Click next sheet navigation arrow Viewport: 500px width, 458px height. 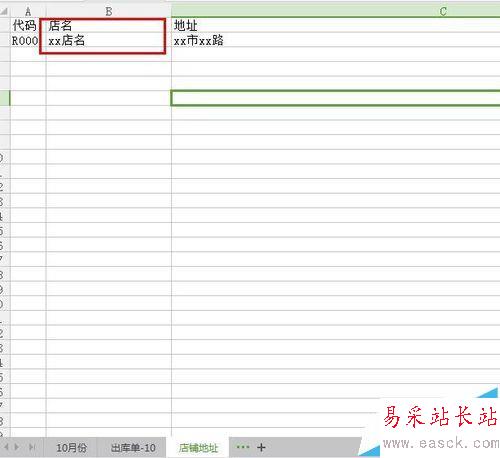[x=17, y=447]
